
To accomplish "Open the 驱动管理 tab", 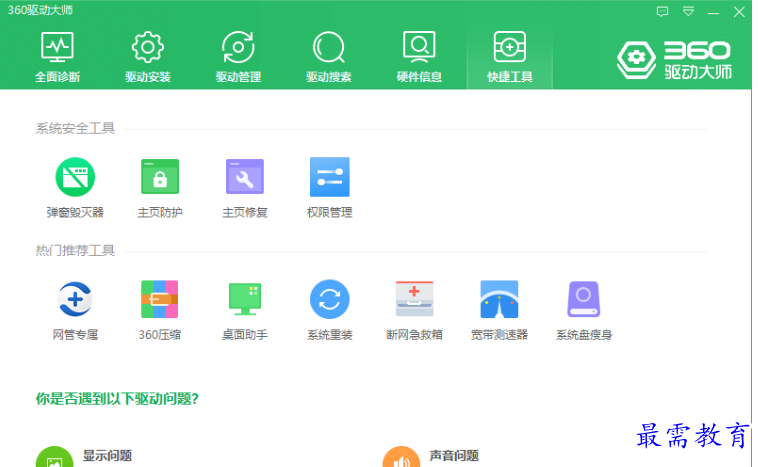I will tap(238, 57).
